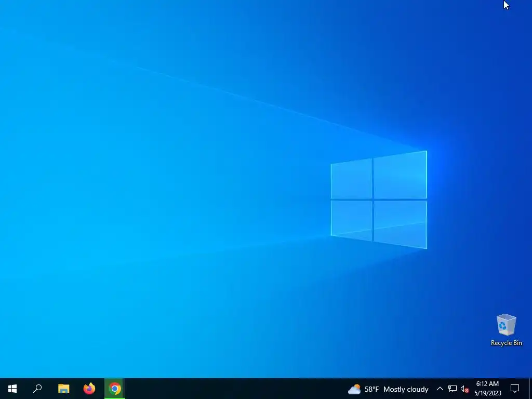This screenshot has width=532, height=399.
Task: Switch to Google Chrome on the taskbar
Action: (x=115, y=389)
